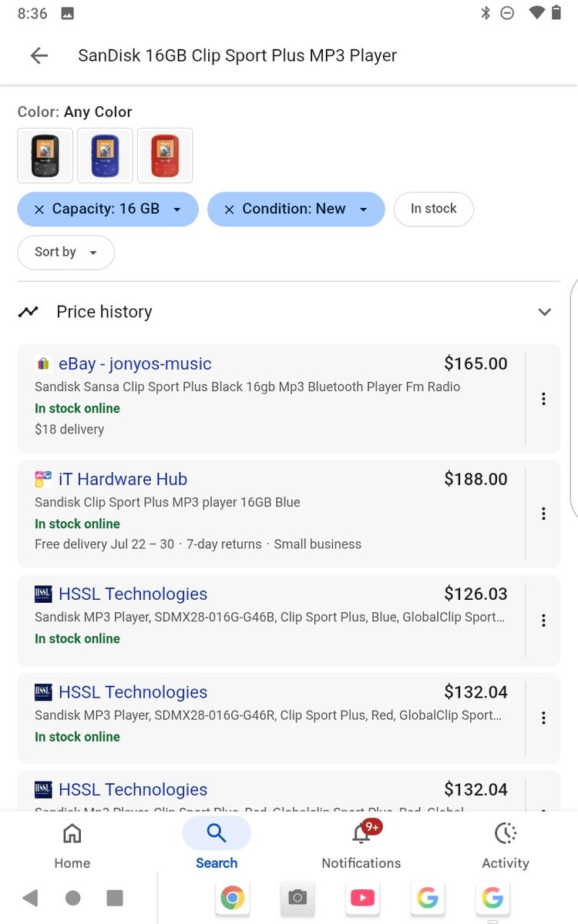Open overflow menu for $132.04 Red HSSL listing
This screenshot has width=578, height=924.
point(543,718)
